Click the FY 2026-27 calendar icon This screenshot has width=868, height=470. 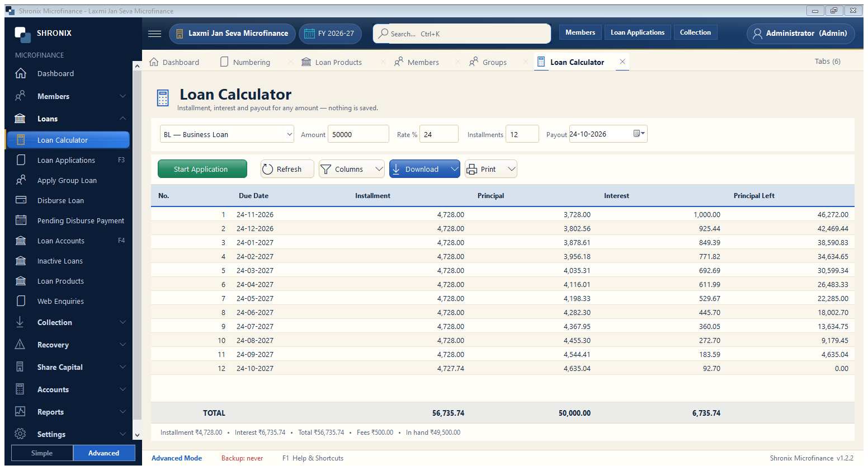(309, 34)
